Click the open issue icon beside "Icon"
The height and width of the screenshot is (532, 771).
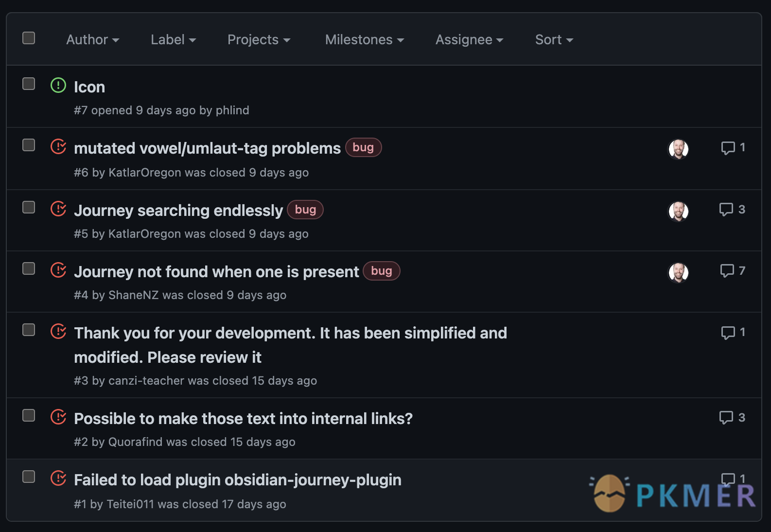[58, 86]
